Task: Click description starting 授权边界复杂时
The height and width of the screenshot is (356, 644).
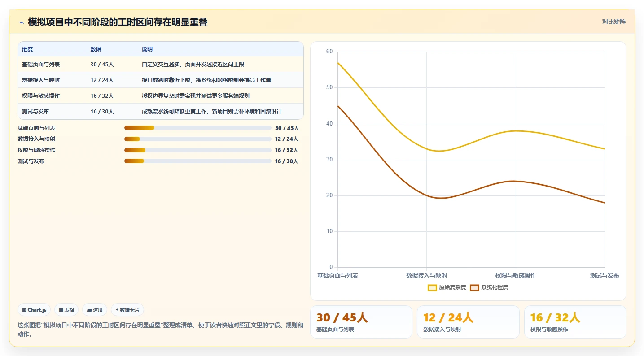Action: (x=196, y=96)
